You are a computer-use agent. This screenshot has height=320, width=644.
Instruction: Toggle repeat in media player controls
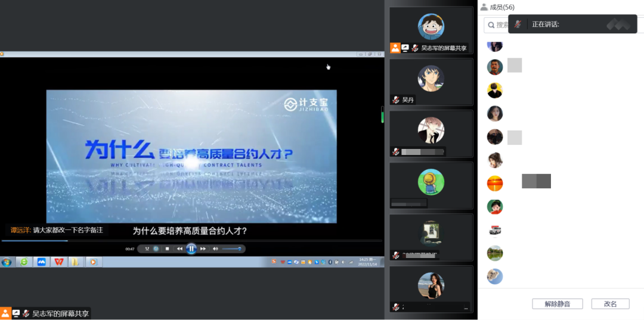pyautogui.click(x=156, y=248)
